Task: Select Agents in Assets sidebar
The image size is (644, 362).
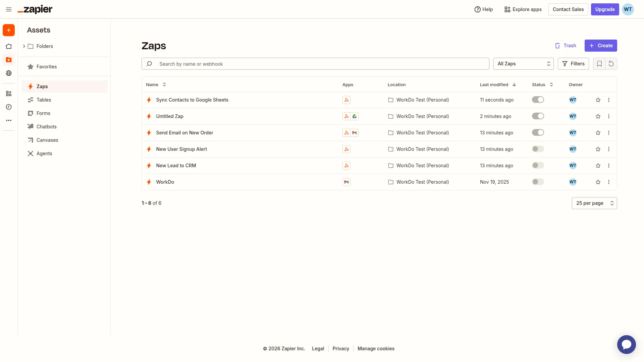Action: click(x=65, y=154)
